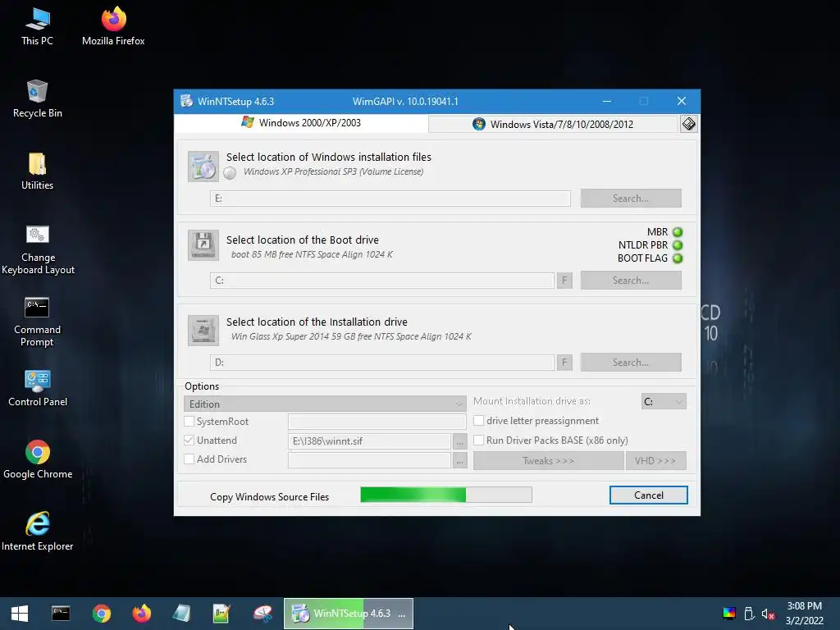840x630 pixels.
Task: Open the Mount Installation drive letter dropdown
Action: [x=664, y=401]
